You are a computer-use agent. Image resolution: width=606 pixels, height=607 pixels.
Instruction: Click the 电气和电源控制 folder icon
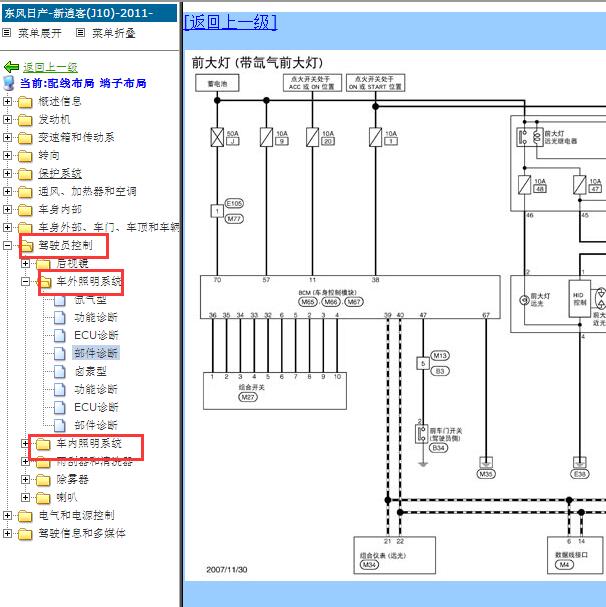pyautogui.click(x=25, y=516)
